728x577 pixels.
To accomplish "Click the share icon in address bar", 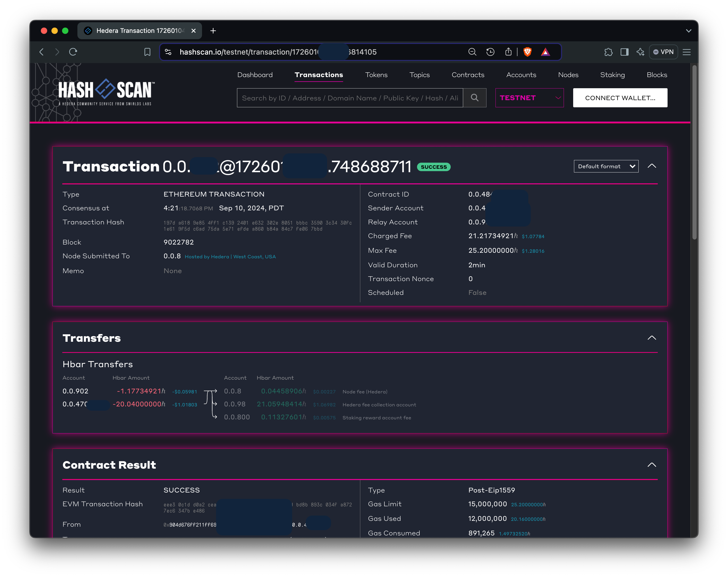I will 508,52.
